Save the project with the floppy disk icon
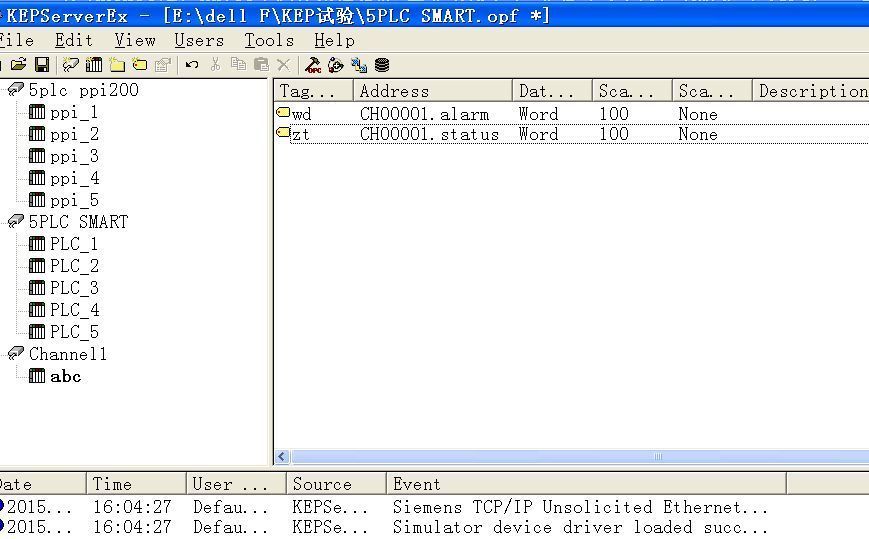This screenshot has width=869, height=539. [x=42, y=65]
